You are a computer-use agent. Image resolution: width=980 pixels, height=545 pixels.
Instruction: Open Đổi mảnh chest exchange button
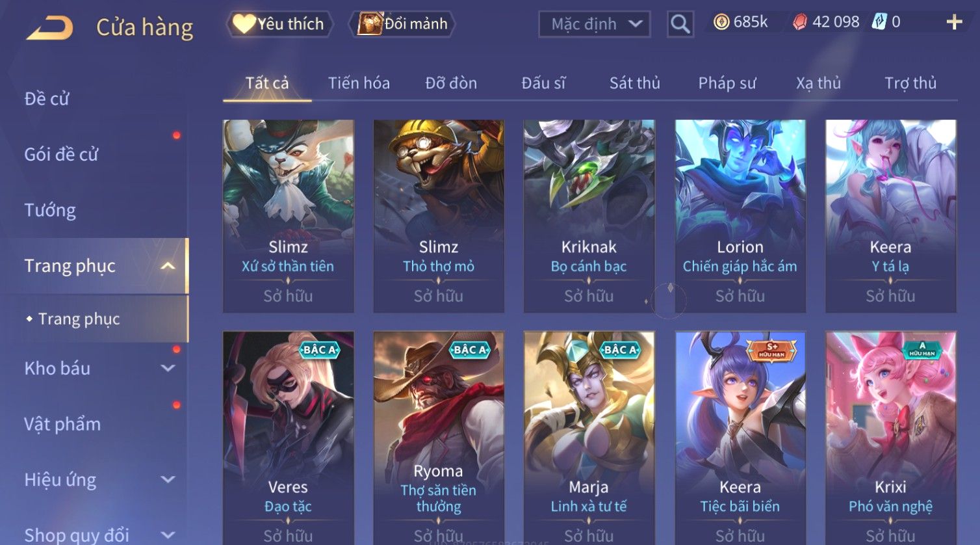[x=402, y=24]
